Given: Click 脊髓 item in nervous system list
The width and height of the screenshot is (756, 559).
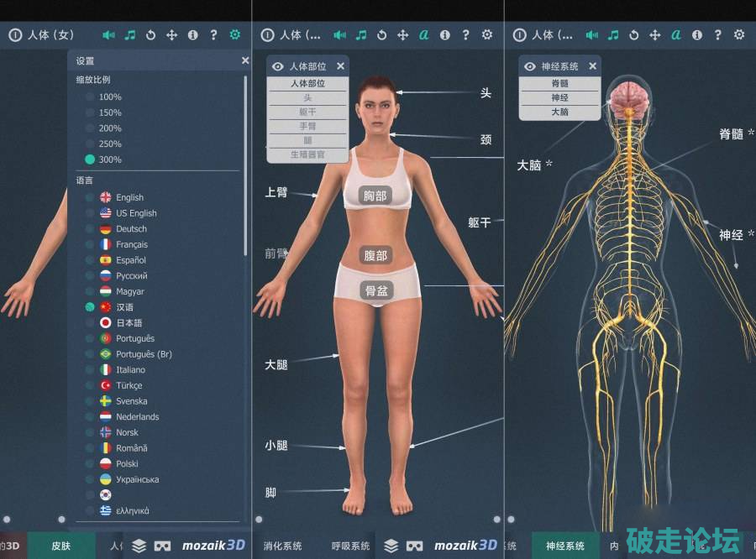Looking at the screenshot, I should (559, 84).
